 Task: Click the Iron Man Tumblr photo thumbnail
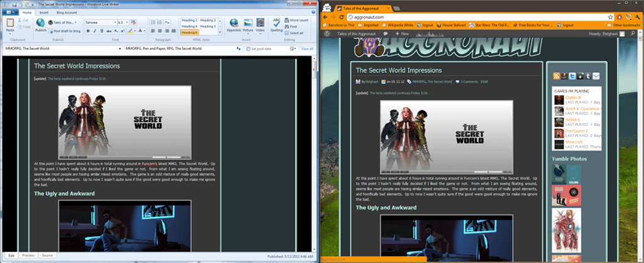coord(567,230)
